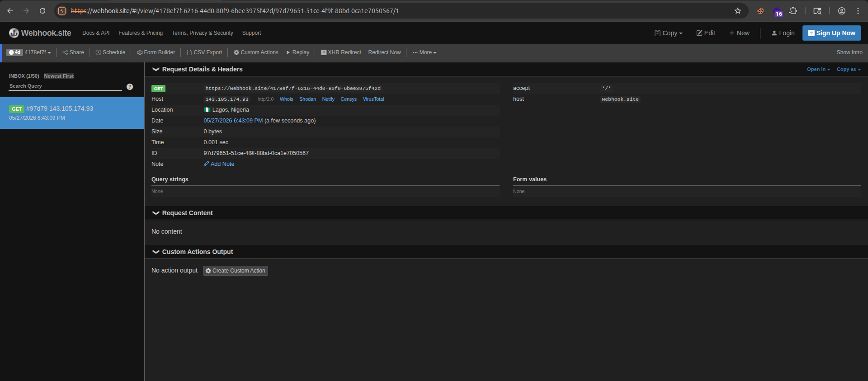Open the Copy dropdown in header
This screenshot has width=868, height=381.
pos(669,33)
